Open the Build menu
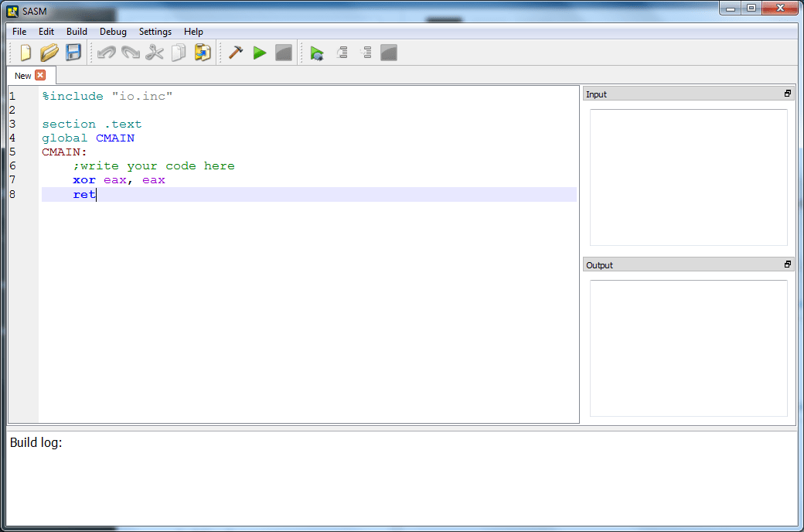This screenshot has width=804, height=532. 77,31
